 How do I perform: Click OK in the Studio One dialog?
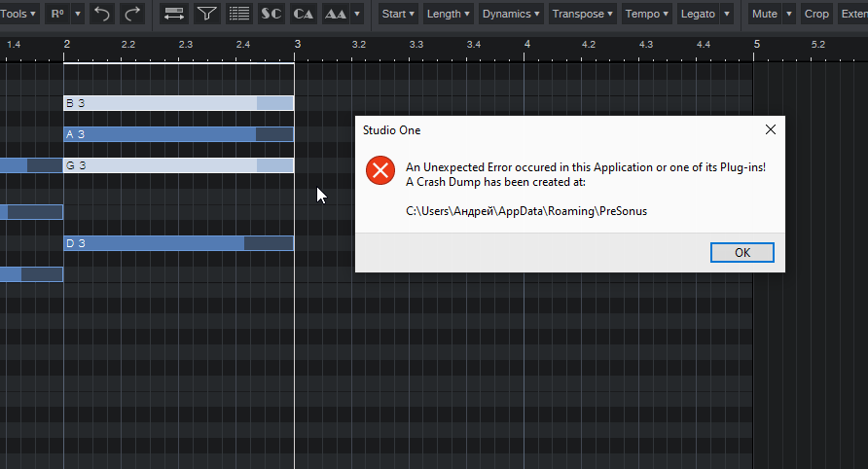741,252
